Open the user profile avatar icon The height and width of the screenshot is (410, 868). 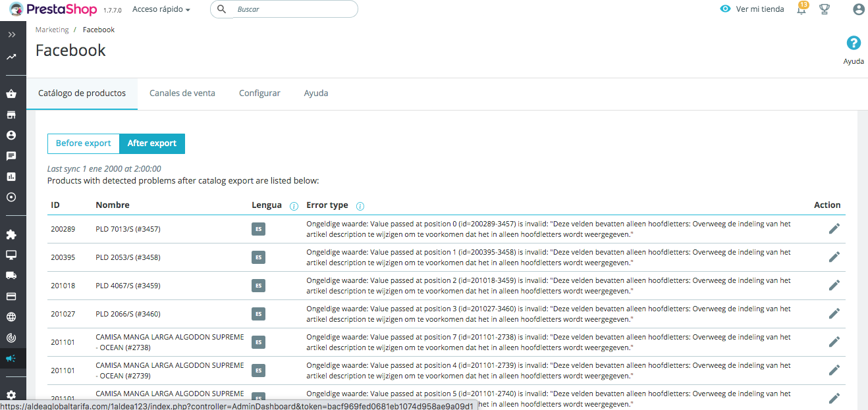pos(858,9)
